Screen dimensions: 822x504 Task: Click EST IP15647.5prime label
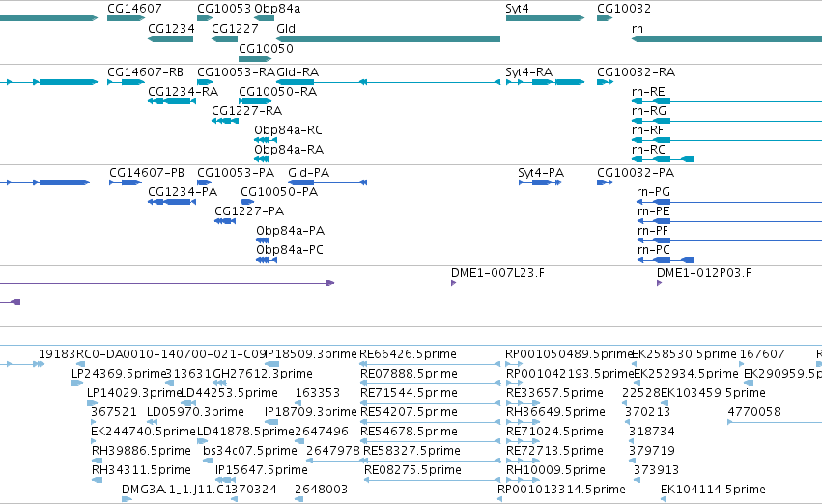point(262,470)
